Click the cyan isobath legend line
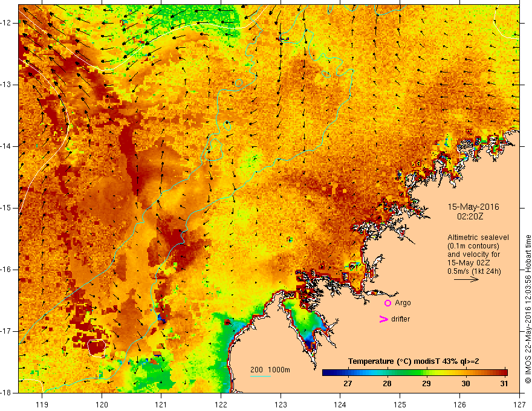532x411 pixels. [261, 376]
